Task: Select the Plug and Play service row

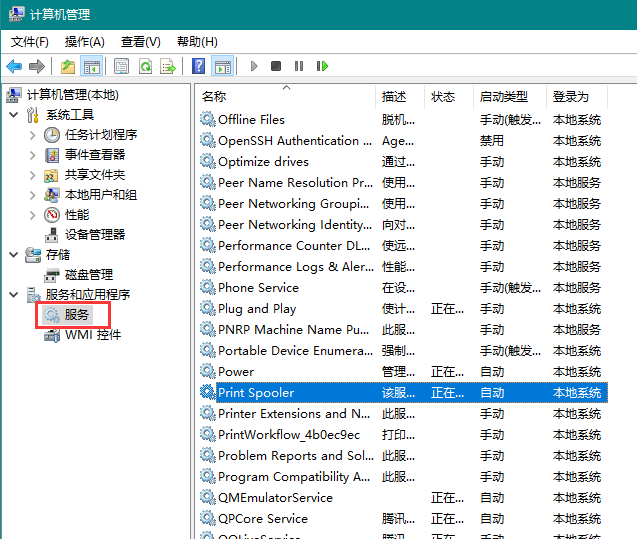Action: 257,309
